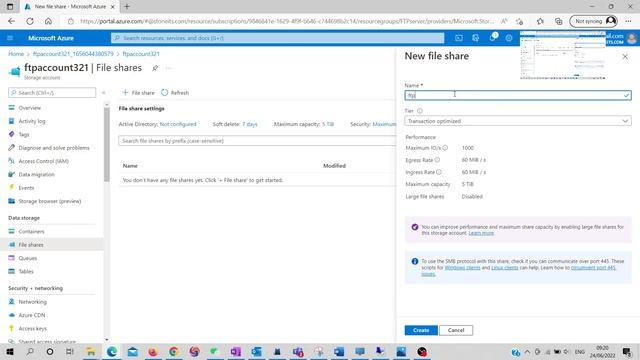
Task: Click Active Directory Not configured link
Action: pos(178,124)
